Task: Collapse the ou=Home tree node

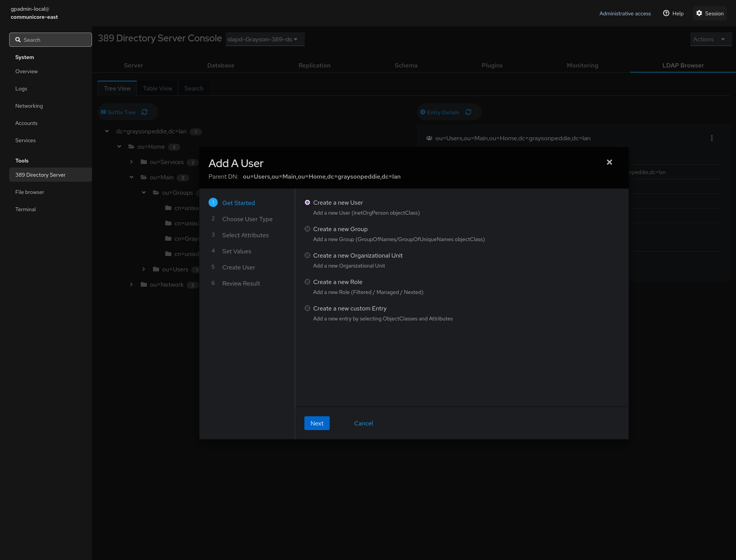Action: 119,146
